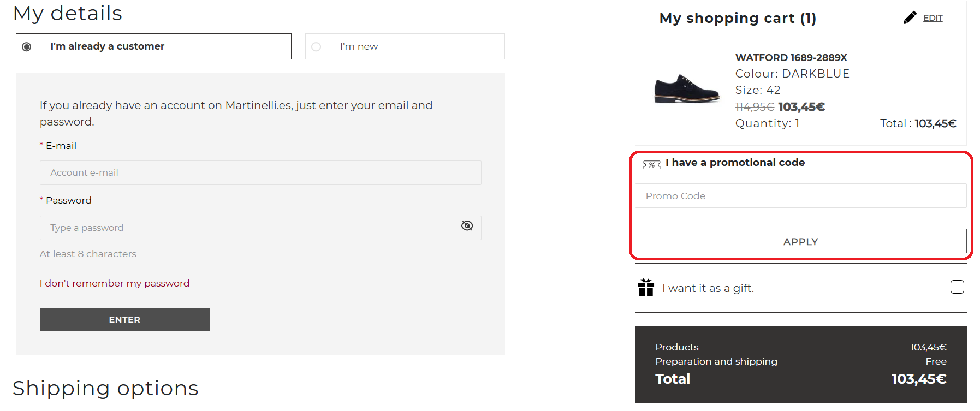Click the gift box icon

(x=646, y=287)
